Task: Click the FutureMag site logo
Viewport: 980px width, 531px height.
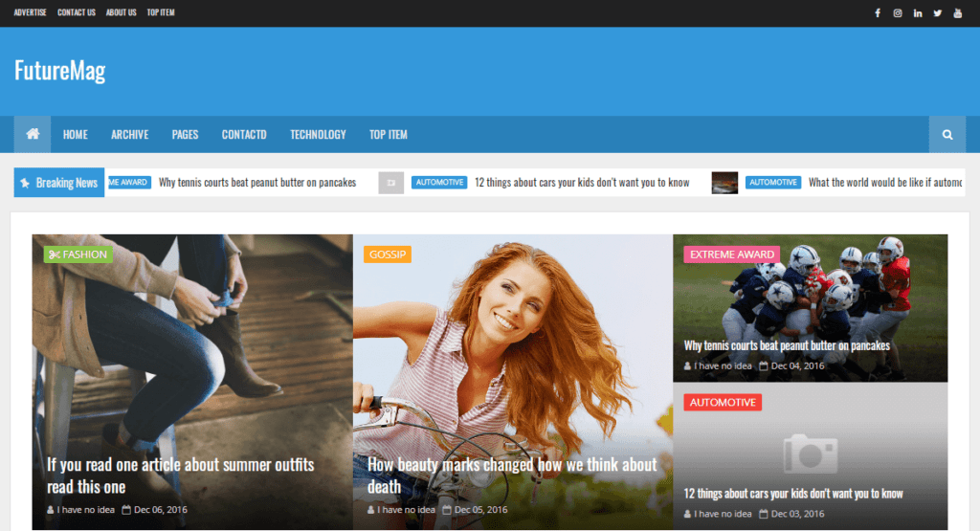Action: (60, 71)
